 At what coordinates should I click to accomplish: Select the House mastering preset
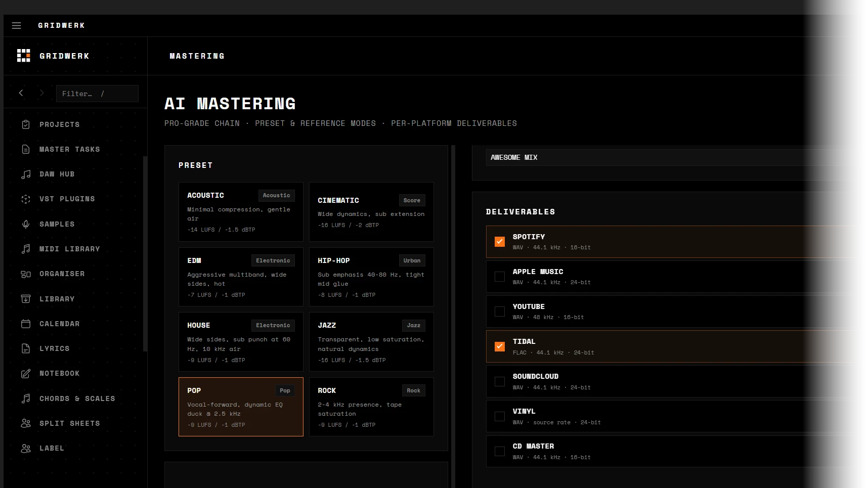tap(241, 342)
